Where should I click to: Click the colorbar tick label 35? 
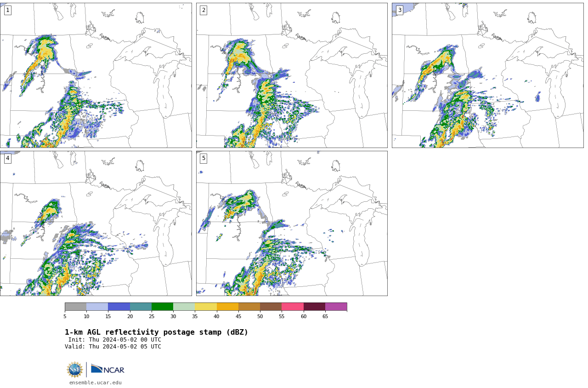[195, 316]
